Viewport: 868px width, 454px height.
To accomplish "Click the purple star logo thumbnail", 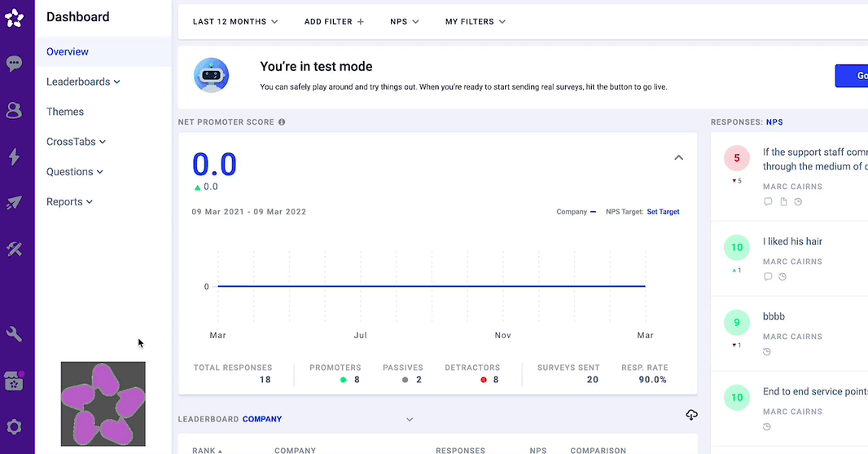I will [x=103, y=404].
